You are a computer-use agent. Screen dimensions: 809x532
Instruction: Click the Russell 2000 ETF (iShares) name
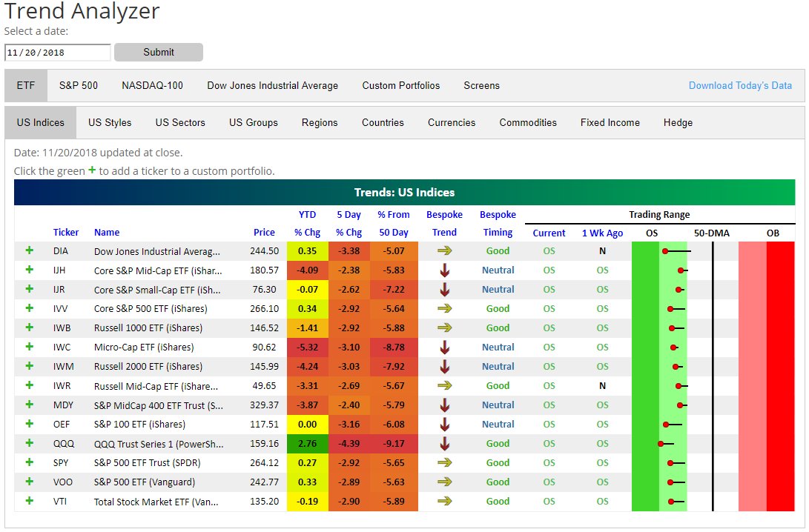coord(148,367)
